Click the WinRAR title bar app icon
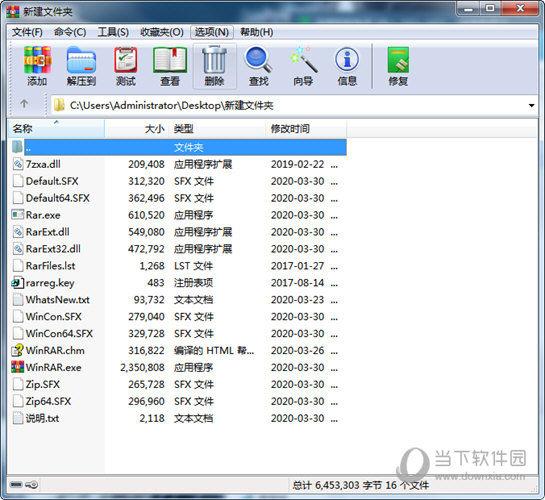Screen dimensions: 545x500 click(13, 11)
